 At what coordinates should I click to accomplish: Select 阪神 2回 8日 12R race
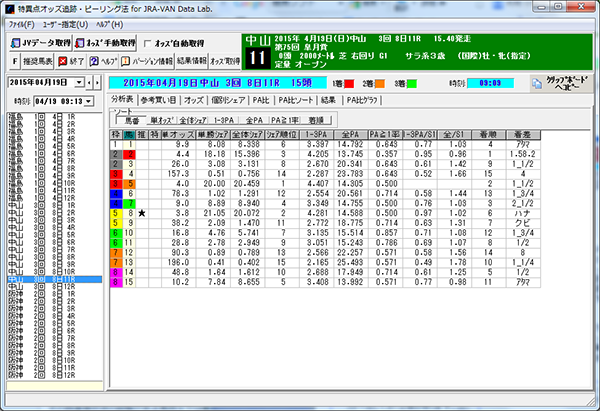point(54,375)
